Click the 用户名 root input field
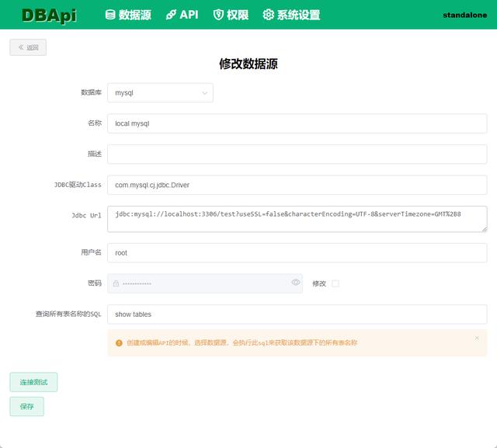Viewport: 497px width, 448px height. 297,253
